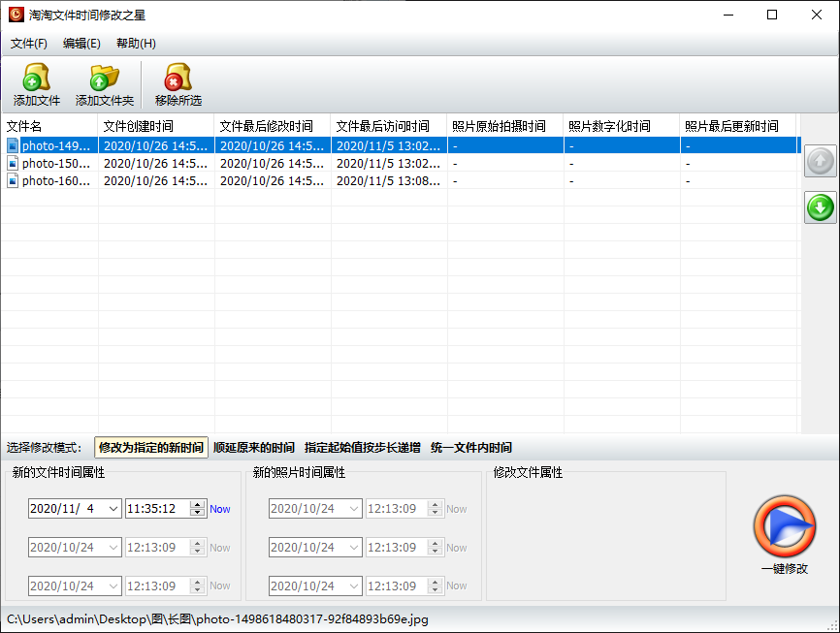
Task: Click the 照片原始拍摄时间 column header
Action: (505, 126)
